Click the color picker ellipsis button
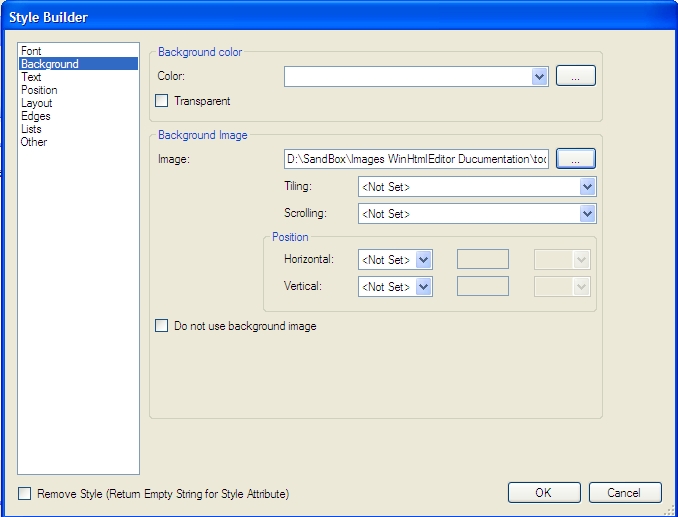 576,76
